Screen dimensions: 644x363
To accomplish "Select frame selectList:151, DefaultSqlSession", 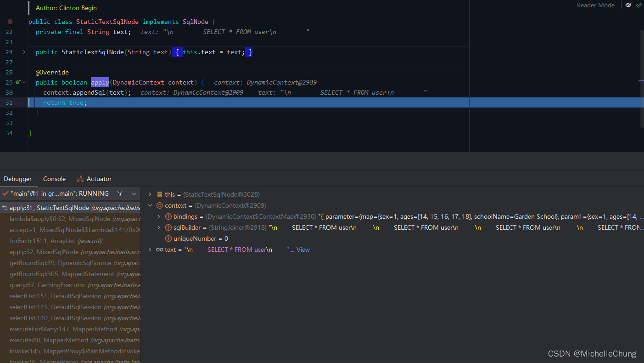I will (70, 296).
